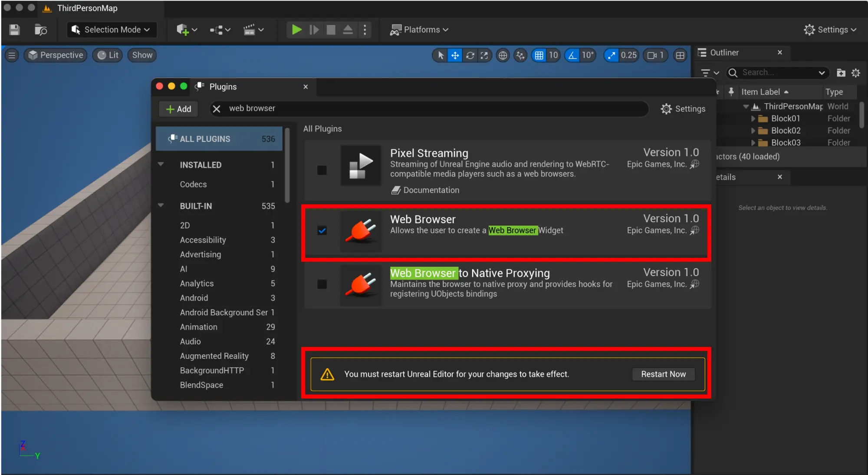Clear the web browser search text

click(217, 109)
